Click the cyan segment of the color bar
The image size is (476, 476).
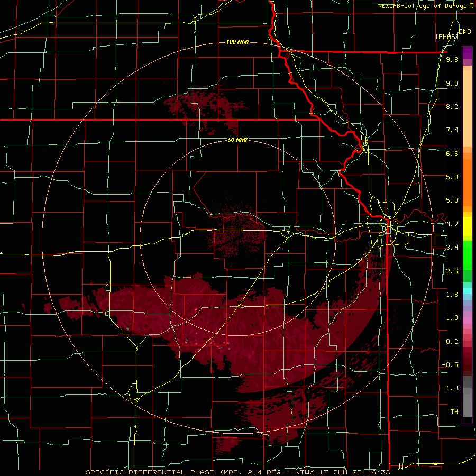[x=467, y=291]
